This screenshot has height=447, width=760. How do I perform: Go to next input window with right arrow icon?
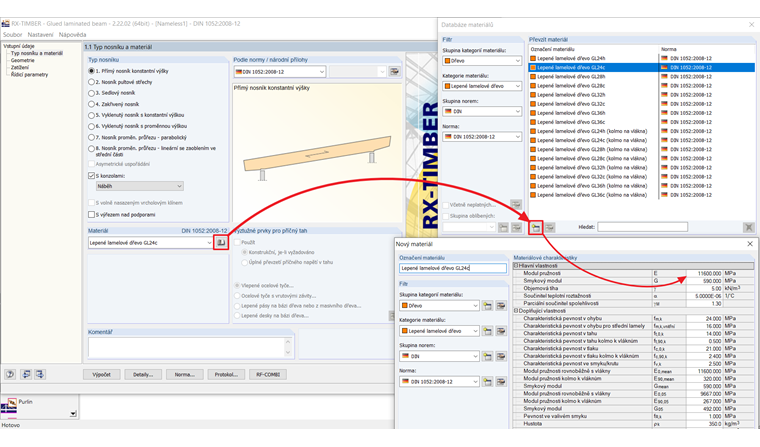(40, 374)
